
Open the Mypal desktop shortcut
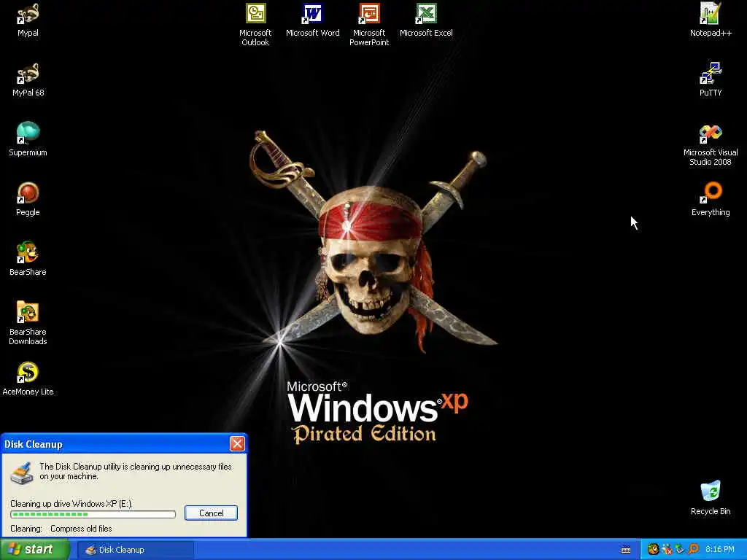tap(28, 20)
